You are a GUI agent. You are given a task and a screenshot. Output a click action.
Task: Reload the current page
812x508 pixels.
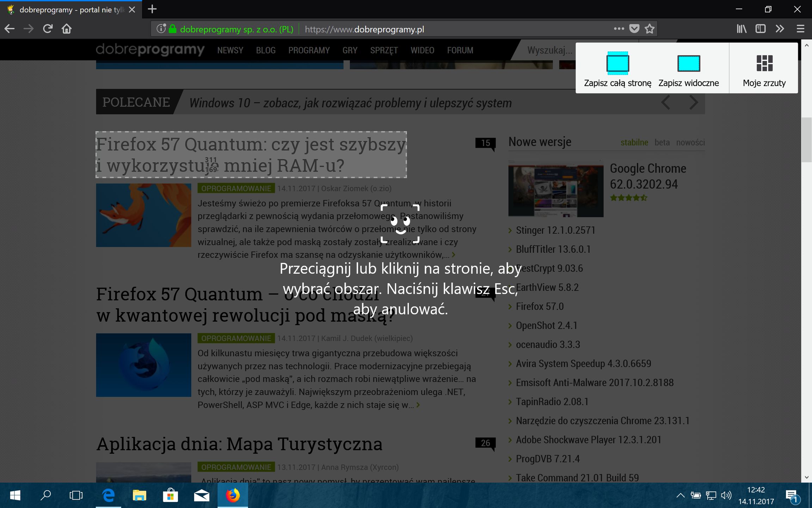(48, 29)
